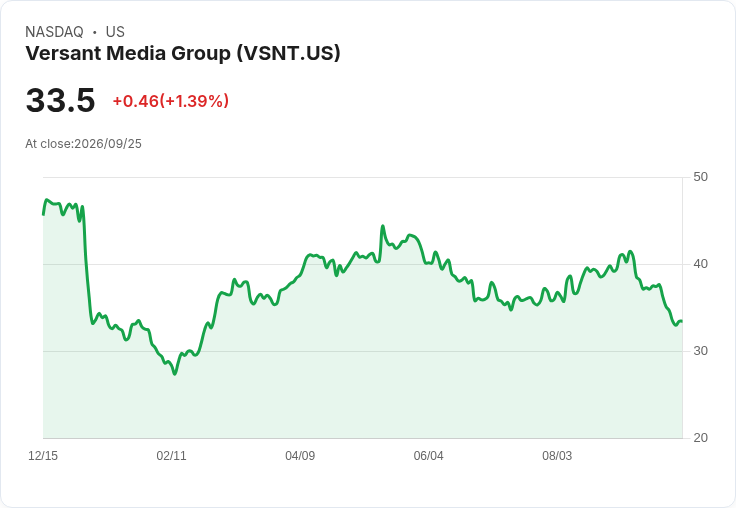Click the 40 price axis label
Screen dimensions: 736x508
point(700,264)
